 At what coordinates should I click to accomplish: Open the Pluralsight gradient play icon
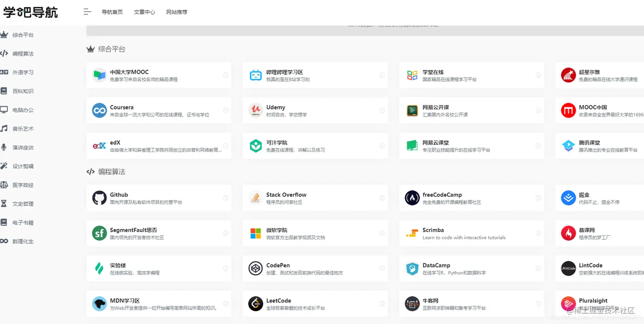click(x=568, y=304)
